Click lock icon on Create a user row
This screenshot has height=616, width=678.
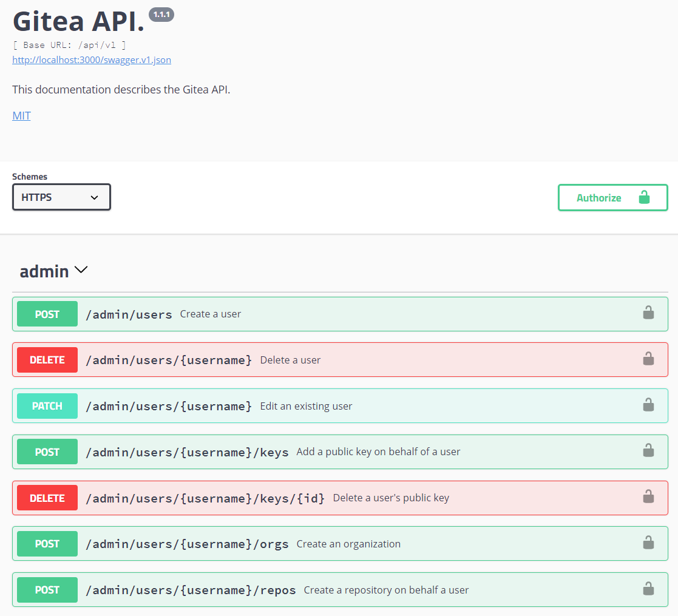click(648, 313)
